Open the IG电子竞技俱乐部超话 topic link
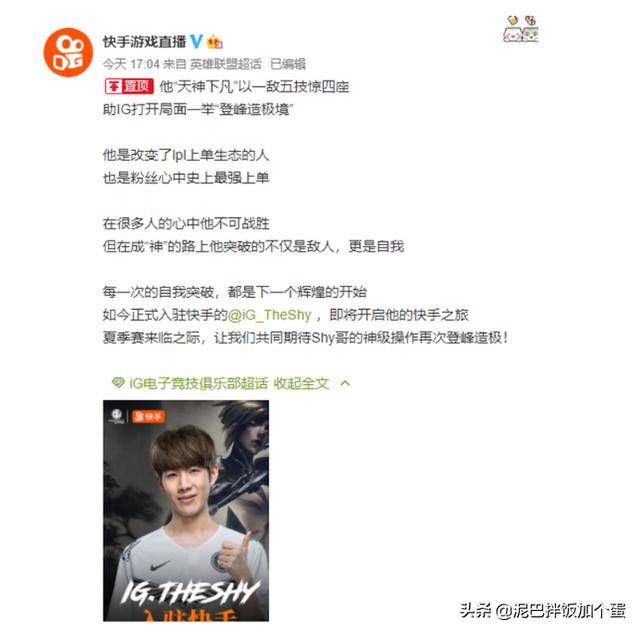640x633 pixels. coord(198,383)
